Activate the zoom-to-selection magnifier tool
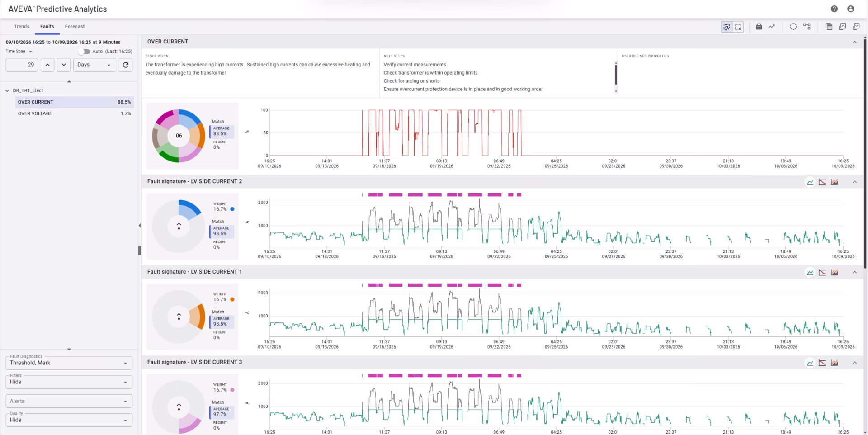 (x=726, y=27)
